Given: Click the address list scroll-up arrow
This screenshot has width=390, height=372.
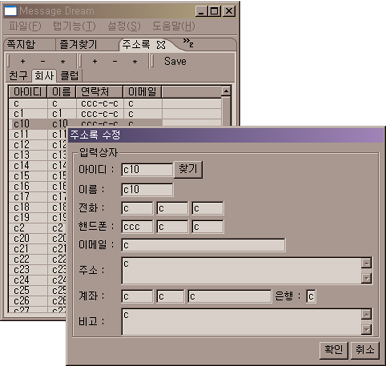Looking at the screenshot, I should click(x=226, y=91).
